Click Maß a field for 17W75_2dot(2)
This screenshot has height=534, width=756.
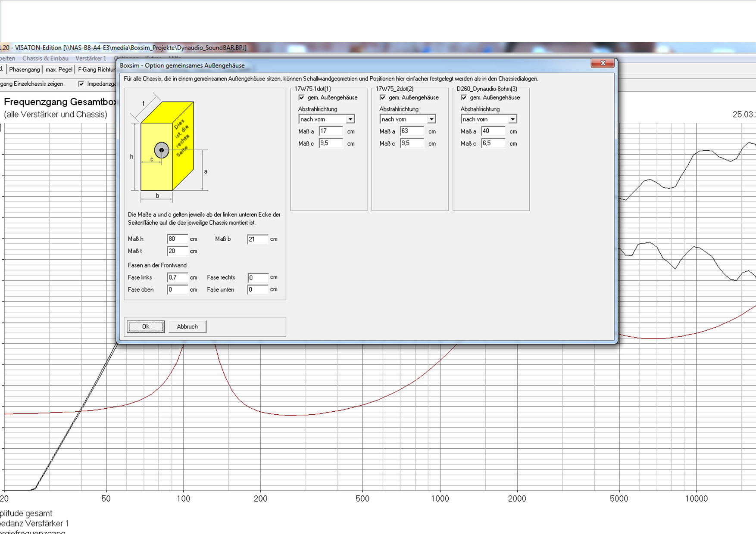pyautogui.click(x=412, y=131)
